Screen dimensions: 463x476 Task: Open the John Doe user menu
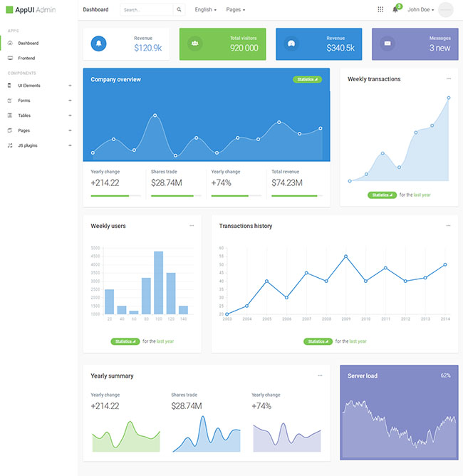pos(420,10)
